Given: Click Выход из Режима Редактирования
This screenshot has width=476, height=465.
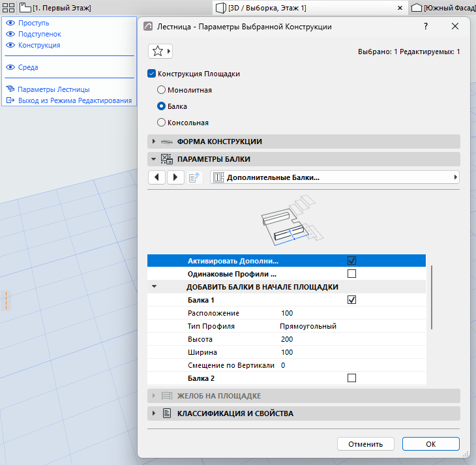Looking at the screenshot, I should tap(75, 100).
